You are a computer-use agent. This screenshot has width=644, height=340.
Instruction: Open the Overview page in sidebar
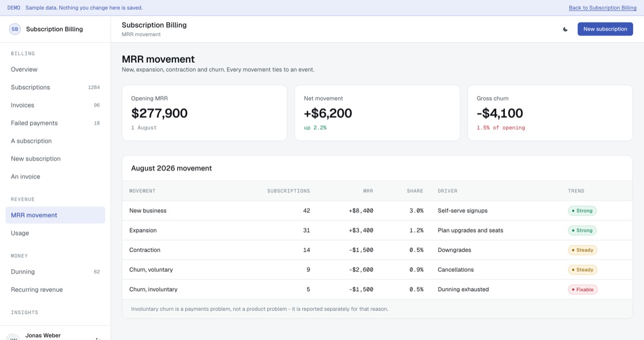click(x=55, y=70)
